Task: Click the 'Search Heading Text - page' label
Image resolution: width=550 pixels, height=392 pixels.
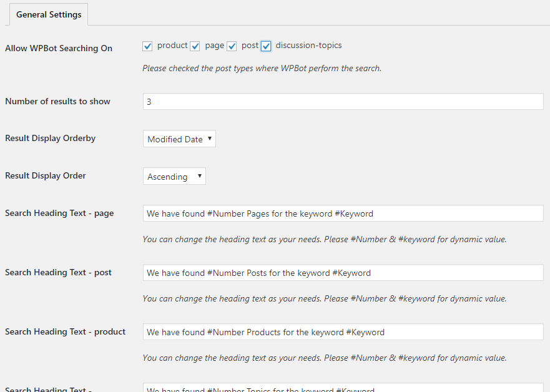Action: [x=59, y=213]
